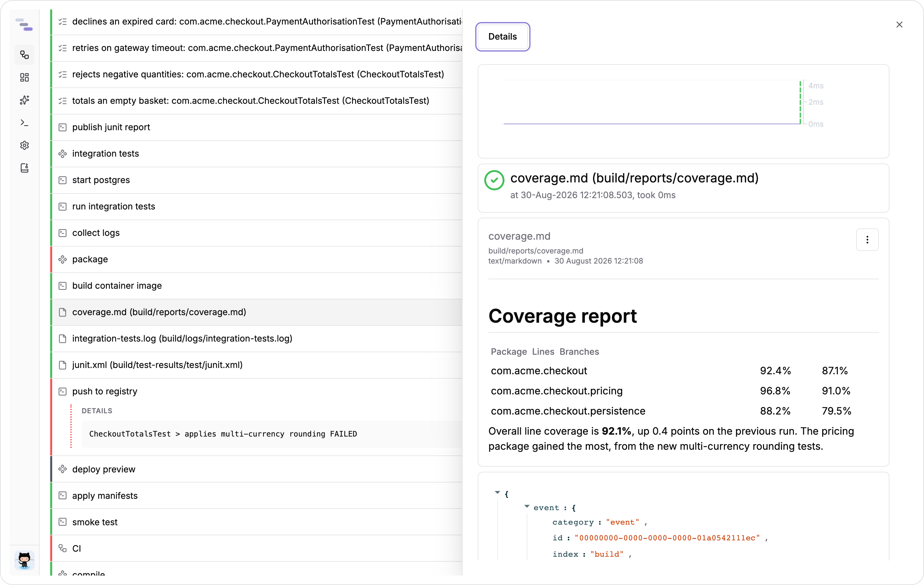Click the test icon beside 'declines an expired card'

[63, 21]
